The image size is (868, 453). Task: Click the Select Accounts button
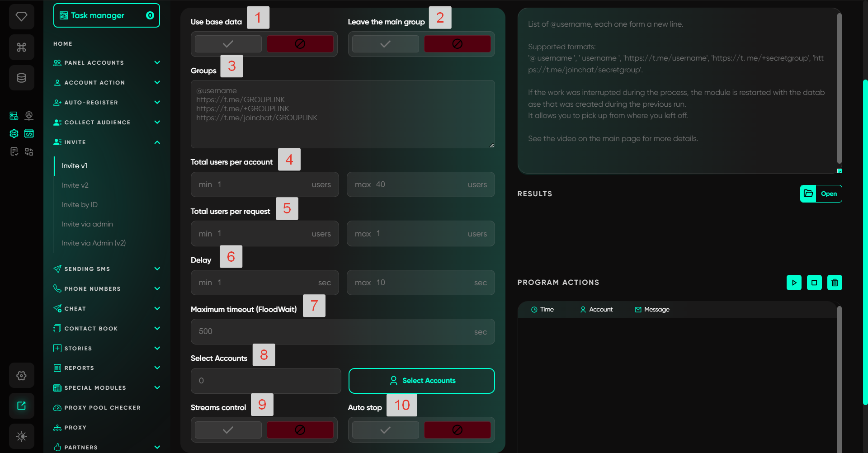[x=421, y=381]
